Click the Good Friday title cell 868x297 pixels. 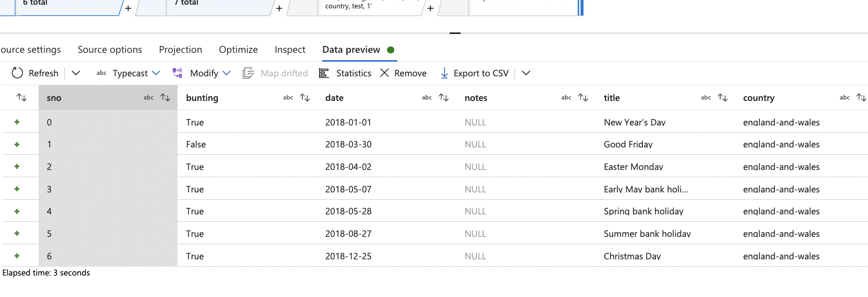tap(628, 144)
